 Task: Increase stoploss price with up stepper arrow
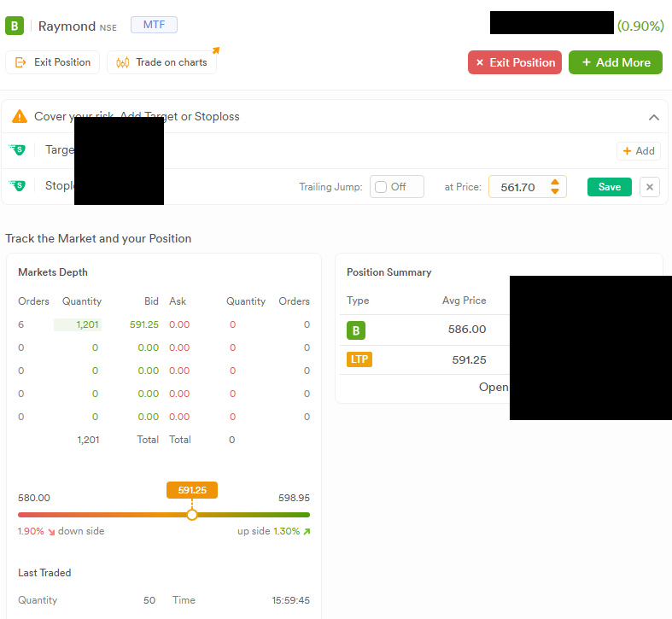[x=555, y=182]
